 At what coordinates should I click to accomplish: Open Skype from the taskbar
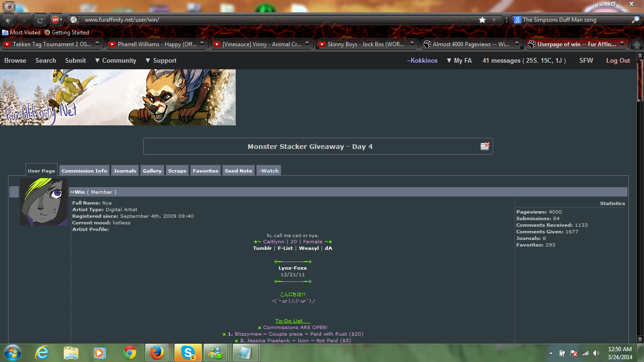point(188,353)
